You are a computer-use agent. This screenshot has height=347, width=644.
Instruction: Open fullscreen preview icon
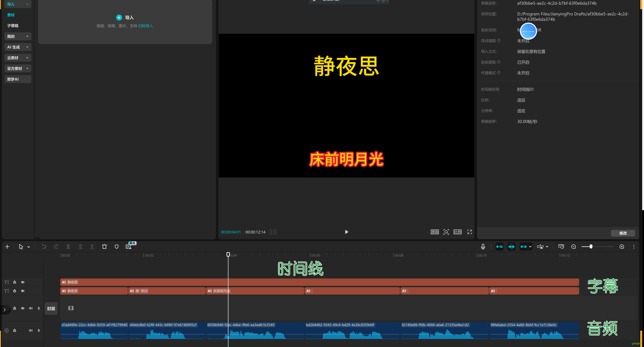(x=470, y=232)
